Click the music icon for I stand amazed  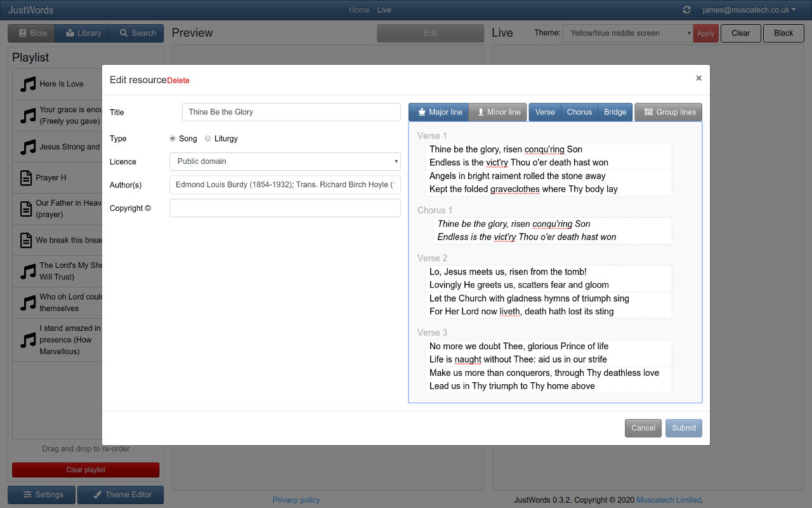(28, 340)
